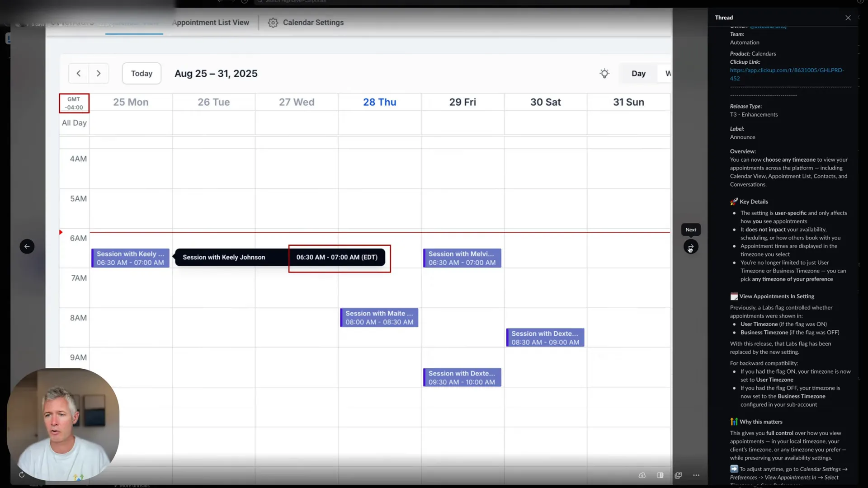The width and height of the screenshot is (868, 488).
Task: Select the 28 Thu column header
Action: coord(380,102)
